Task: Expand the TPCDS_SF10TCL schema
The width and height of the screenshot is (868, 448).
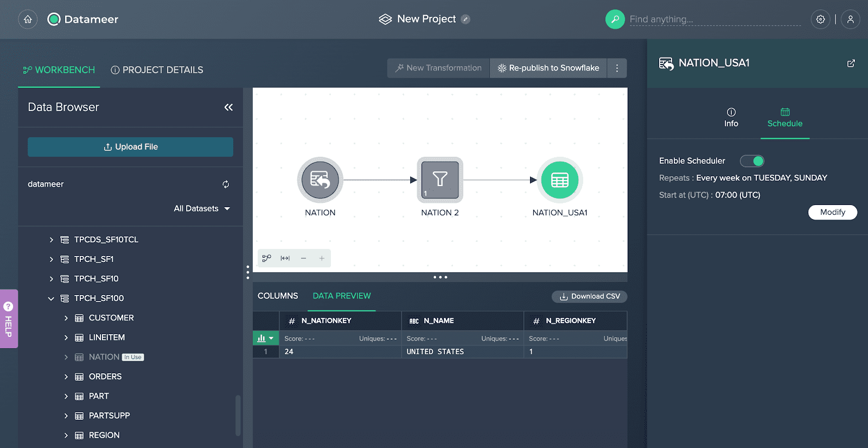Action: point(51,240)
